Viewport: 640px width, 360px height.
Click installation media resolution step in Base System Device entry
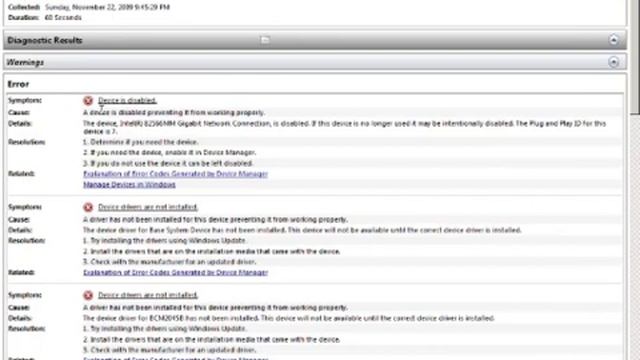pyautogui.click(x=211, y=251)
